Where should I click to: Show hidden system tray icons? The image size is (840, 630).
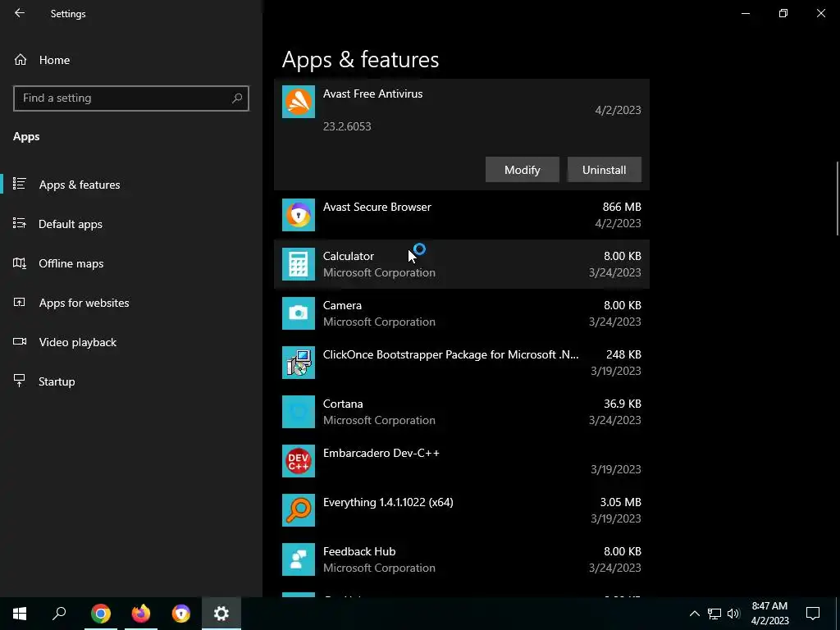pyautogui.click(x=694, y=614)
